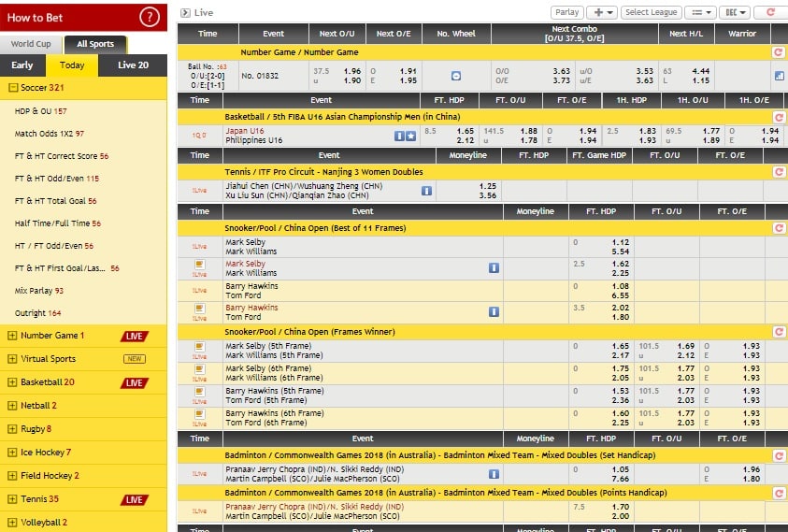Click the Parlay button
The image size is (788, 532).
tap(566, 12)
